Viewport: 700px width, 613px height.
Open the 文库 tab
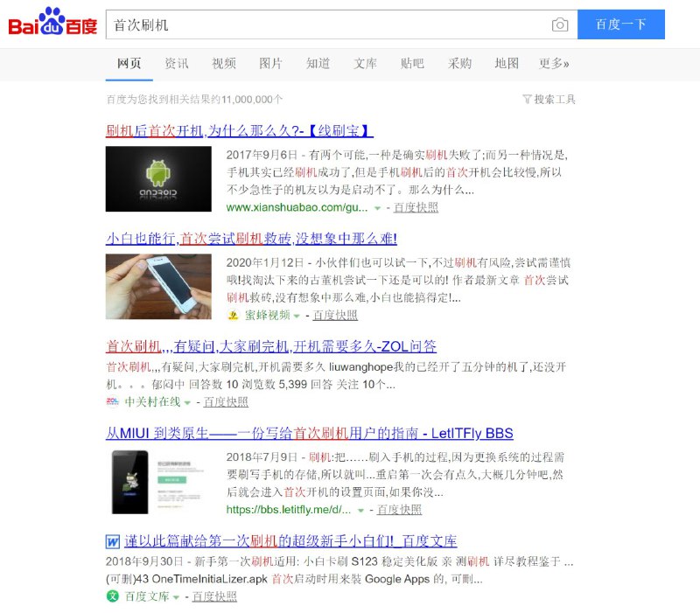tap(365, 63)
